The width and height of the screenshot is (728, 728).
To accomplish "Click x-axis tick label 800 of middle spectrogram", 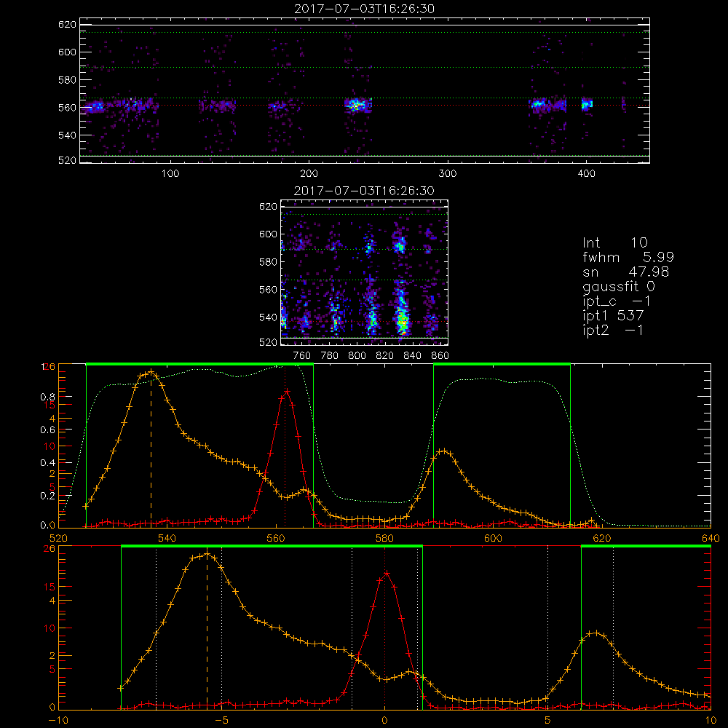I will (357, 356).
